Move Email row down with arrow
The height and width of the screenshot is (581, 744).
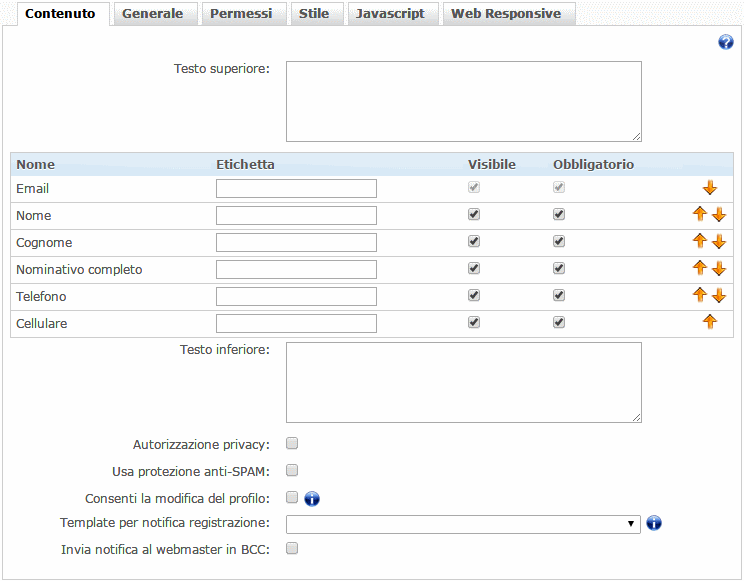pos(710,188)
